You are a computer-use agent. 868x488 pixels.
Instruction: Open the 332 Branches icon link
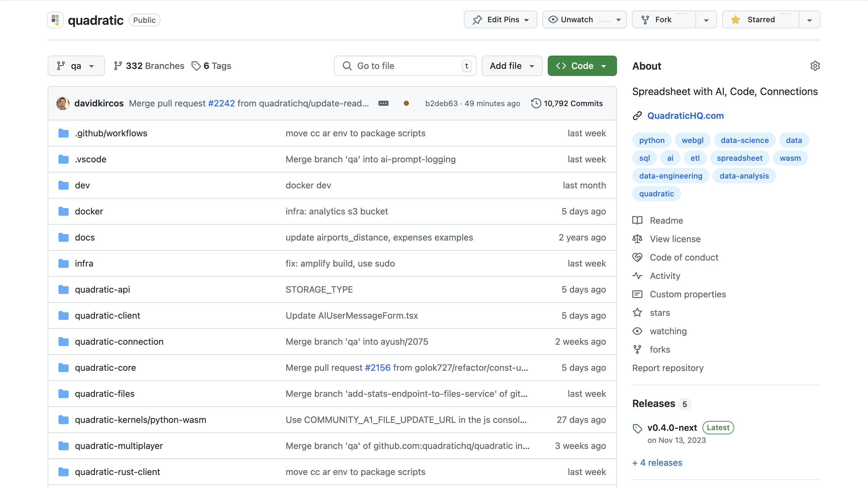tap(118, 66)
